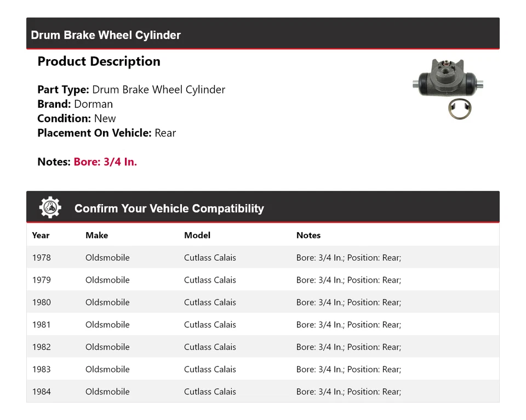The image size is (526, 420).
Task: Click the red Bore: 3/4 In. note
Action: pos(105,162)
